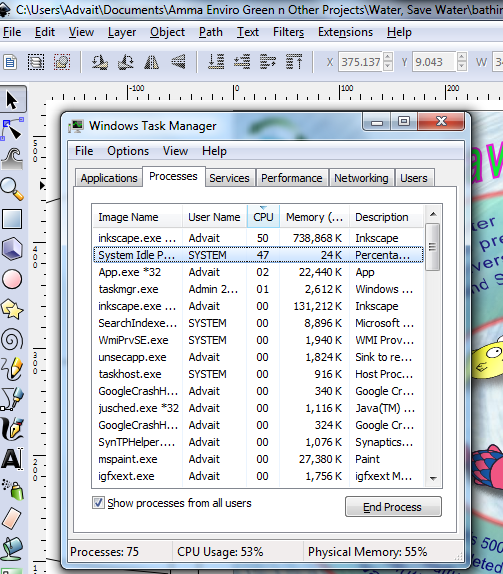
Task: Select the Calligraphy tool
Action: tap(12, 428)
